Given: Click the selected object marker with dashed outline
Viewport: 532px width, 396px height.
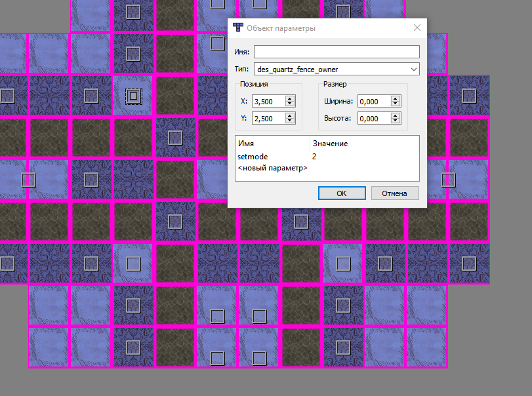Looking at the screenshot, I should pos(133,96).
